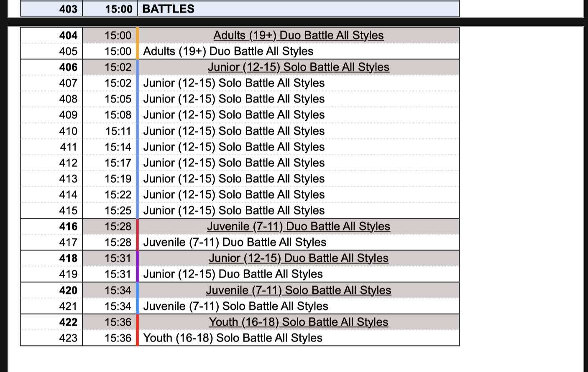Viewport: 588px width, 372px height.
Task: Select the Juvenile Solo Battle entry in row 421
Action: [235, 306]
